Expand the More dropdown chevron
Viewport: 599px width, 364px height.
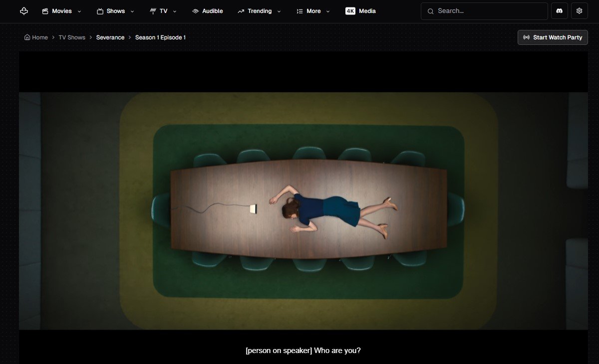coord(327,11)
